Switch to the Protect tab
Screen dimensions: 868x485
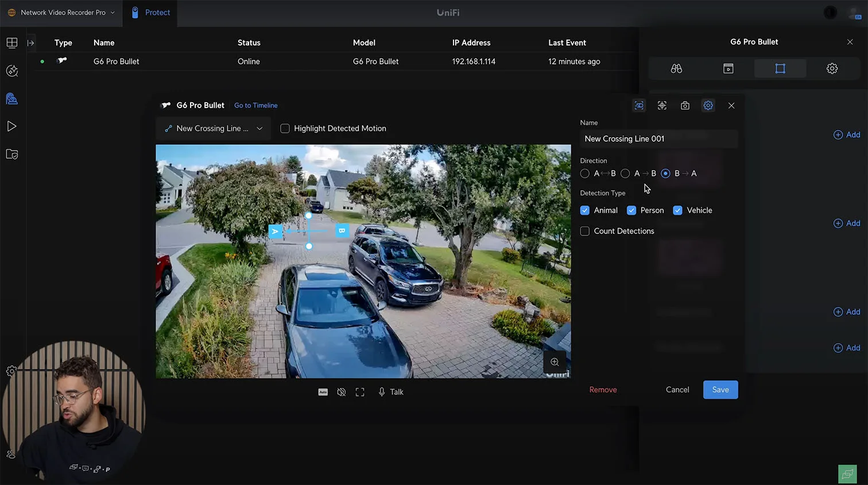point(150,13)
